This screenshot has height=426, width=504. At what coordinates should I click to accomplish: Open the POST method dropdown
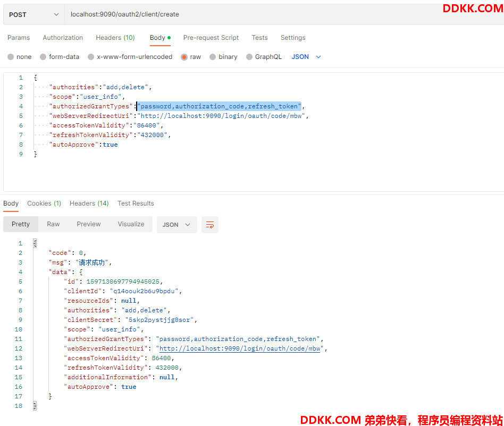tap(33, 14)
